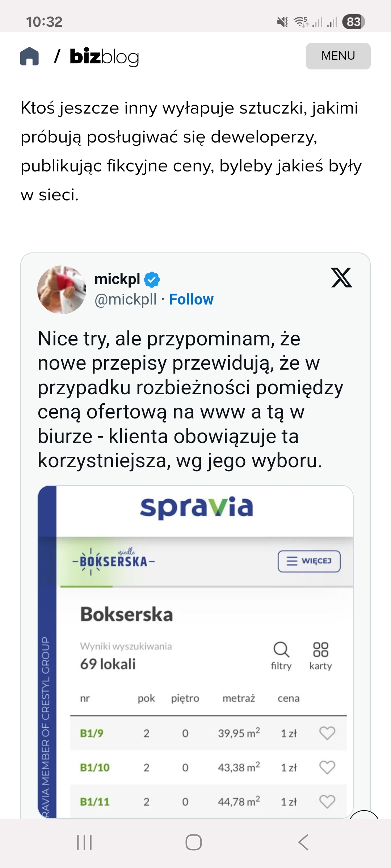This screenshot has height=868, width=391.
Task: Switch to karty grid view
Action: pos(320,654)
